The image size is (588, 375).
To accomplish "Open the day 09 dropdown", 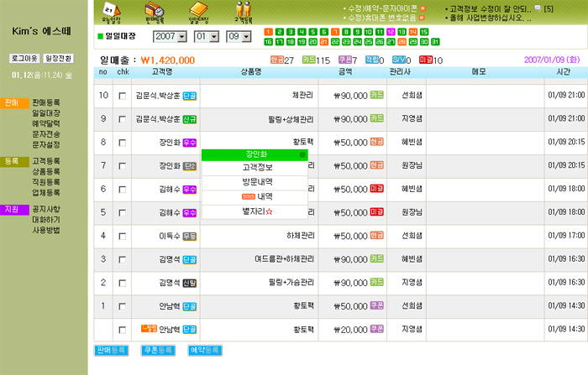I will pos(239,37).
